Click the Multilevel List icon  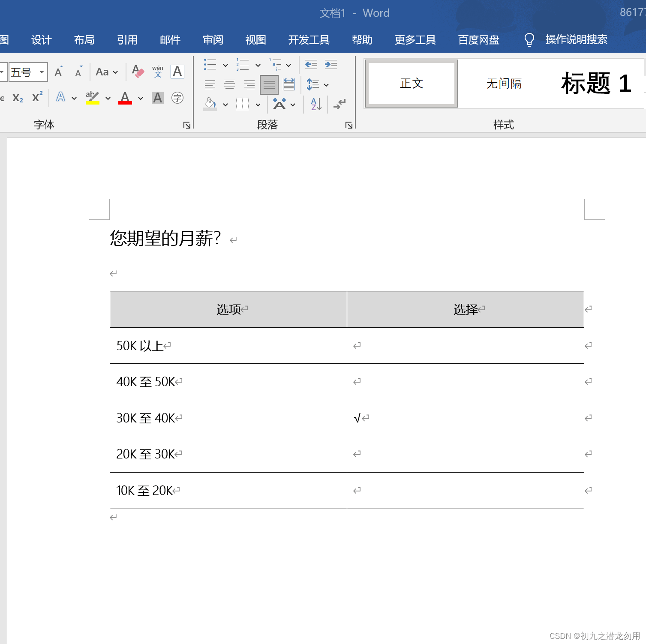[x=275, y=65]
